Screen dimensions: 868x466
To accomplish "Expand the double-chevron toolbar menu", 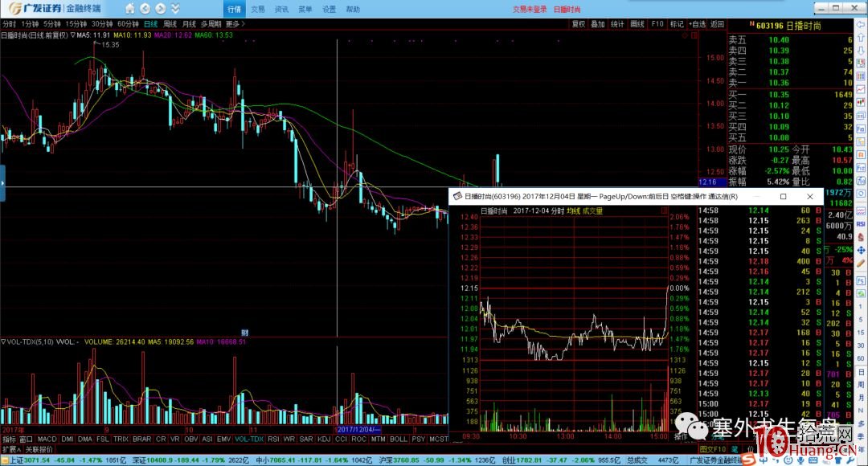I will click(175, 8).
